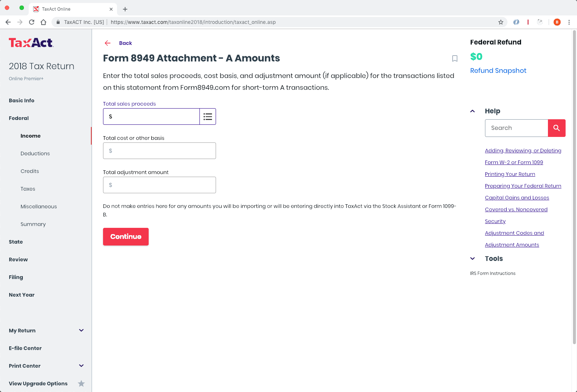
Task: Open Summary in the sidebar
Action: click(33, 224)
